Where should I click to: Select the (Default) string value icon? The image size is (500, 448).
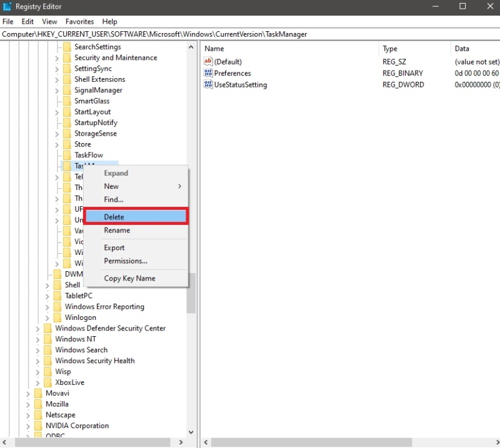coord(207,61)
